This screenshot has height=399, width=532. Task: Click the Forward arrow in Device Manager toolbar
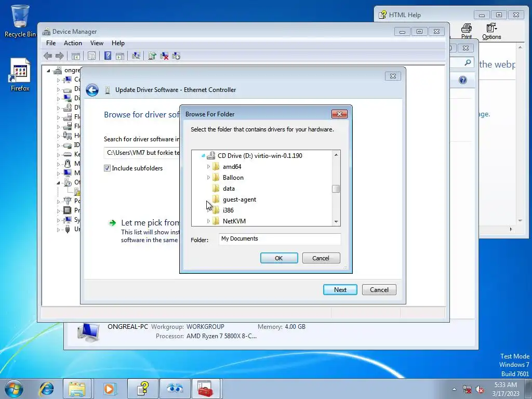coord(59,56)
